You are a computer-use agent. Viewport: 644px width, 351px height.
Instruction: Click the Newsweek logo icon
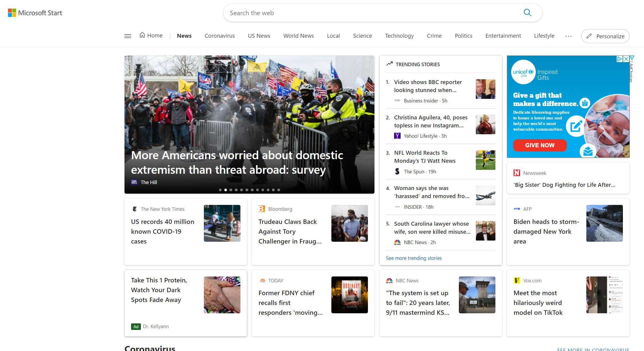pyautogui.click(x=516, y=173)
